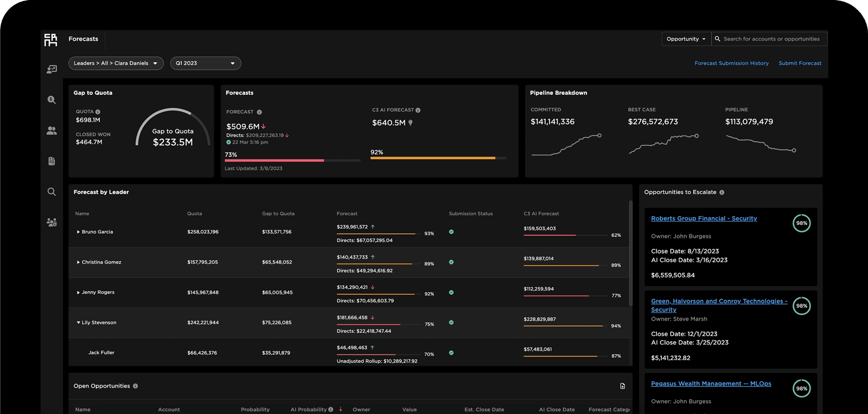Click the Gap to Quota gauge
This screenshot has height=414, width=868.
pos(173,127)
